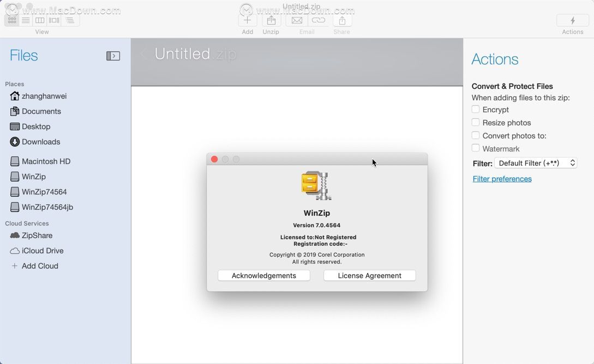Click the back chevron beside Untitled.zip

pos(143,54)
